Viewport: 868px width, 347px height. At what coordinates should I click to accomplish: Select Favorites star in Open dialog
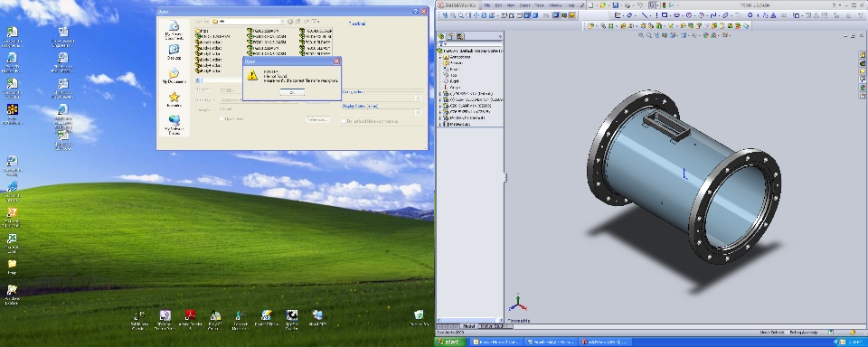(x=174, y=98)
